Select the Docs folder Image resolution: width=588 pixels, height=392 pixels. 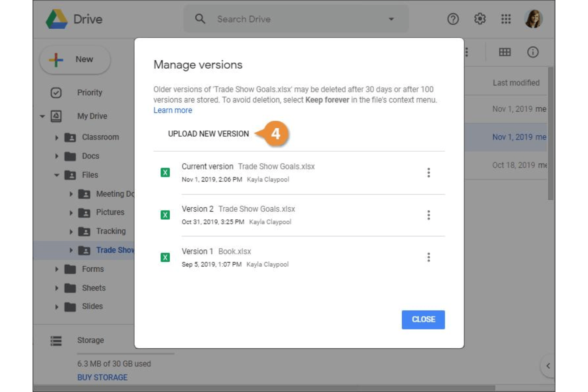pos(91,156)
